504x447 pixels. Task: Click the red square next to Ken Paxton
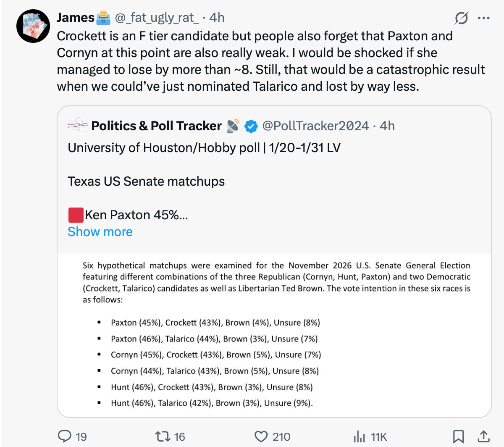click(76, 215)
